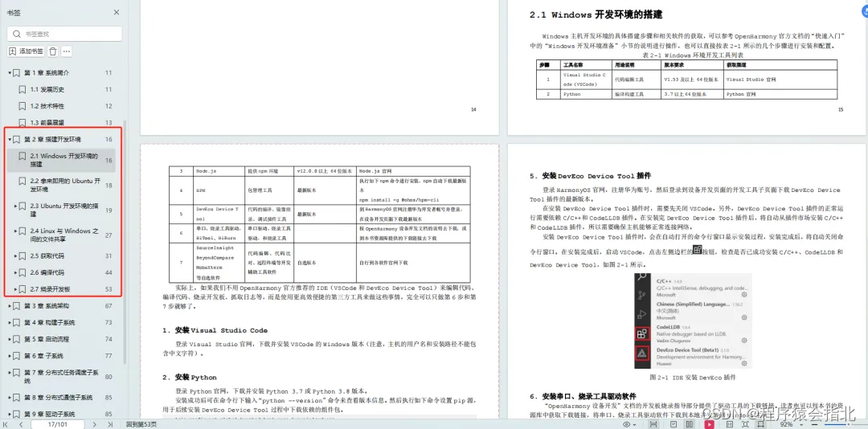Open bookmark 1.1 发展历史

(x=47, y=90)
